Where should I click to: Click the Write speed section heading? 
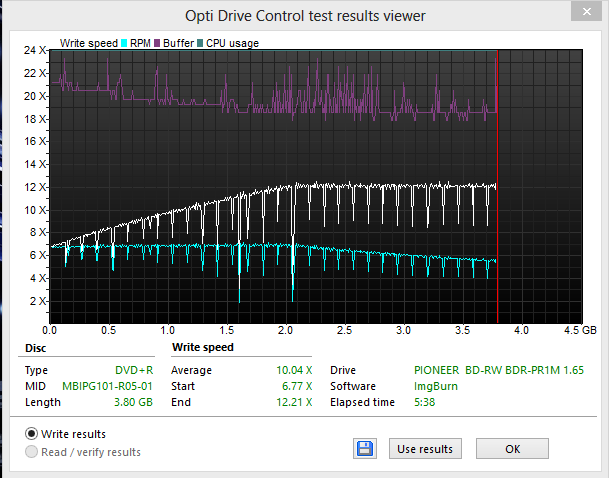[x=203, y=347]
